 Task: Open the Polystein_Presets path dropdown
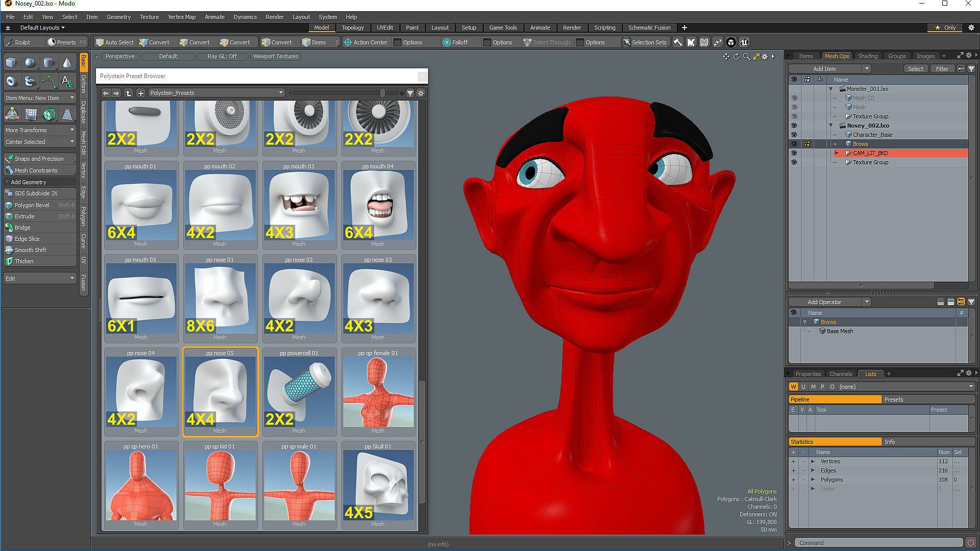(216, 93)
